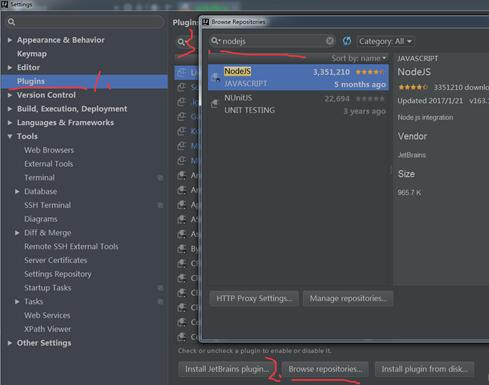This screenshot has width=489, height=385.
Task: Click Install plugin from disk button
Action: tap(424, 369)
